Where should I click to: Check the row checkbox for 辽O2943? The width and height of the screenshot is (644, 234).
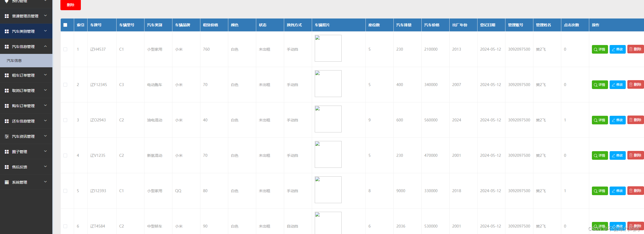(x=65, y=120)
